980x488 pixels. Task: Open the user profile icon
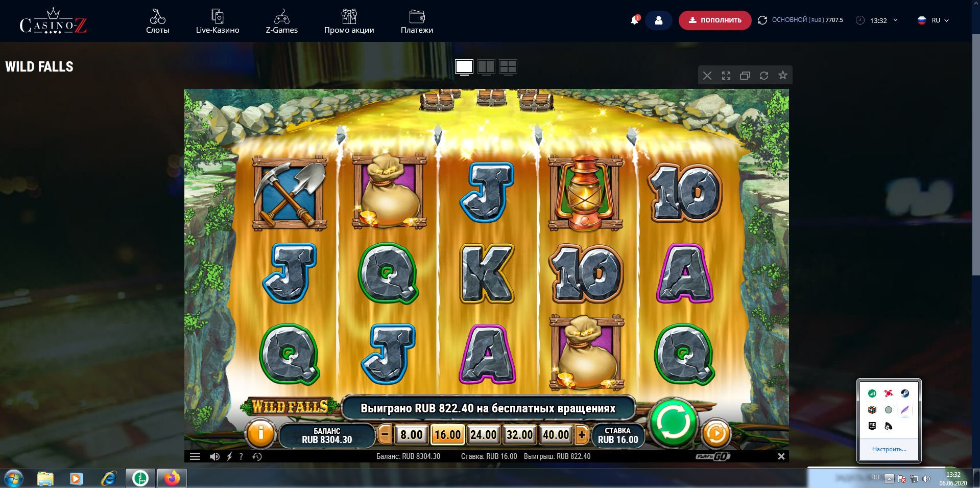(x=658, y=20)
